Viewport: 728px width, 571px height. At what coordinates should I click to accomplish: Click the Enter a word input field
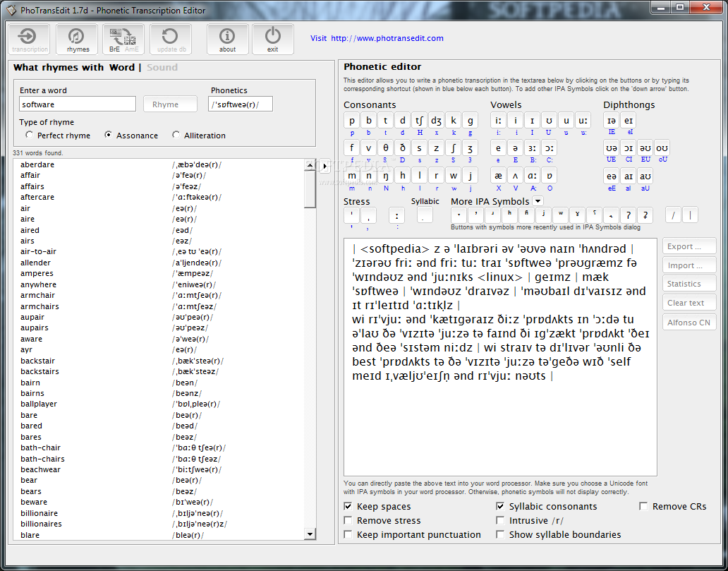coord(78,104)
